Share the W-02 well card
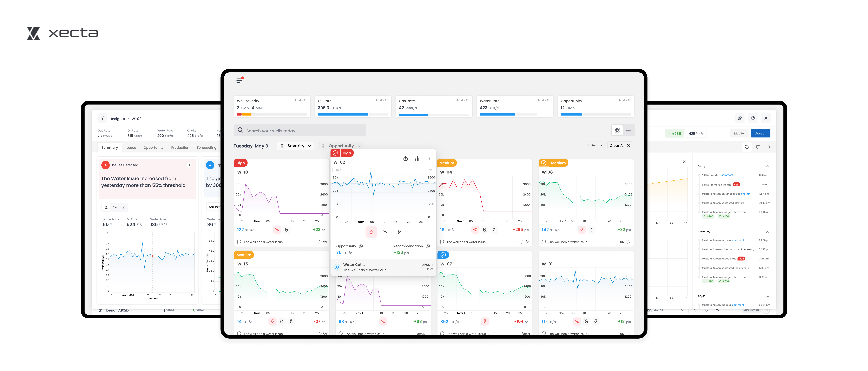The width and height of the screenshot is (868, 371). (x=405, y=158)
